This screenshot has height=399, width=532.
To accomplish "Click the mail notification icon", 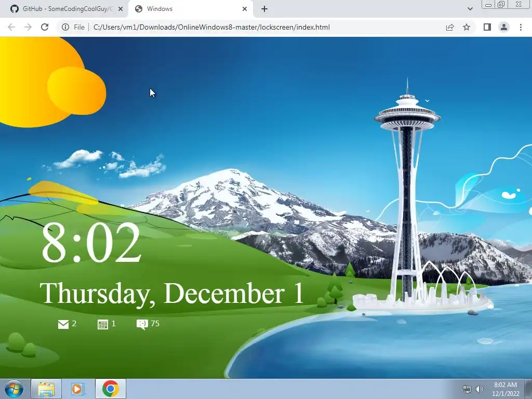I will click(x=63, y=324).
